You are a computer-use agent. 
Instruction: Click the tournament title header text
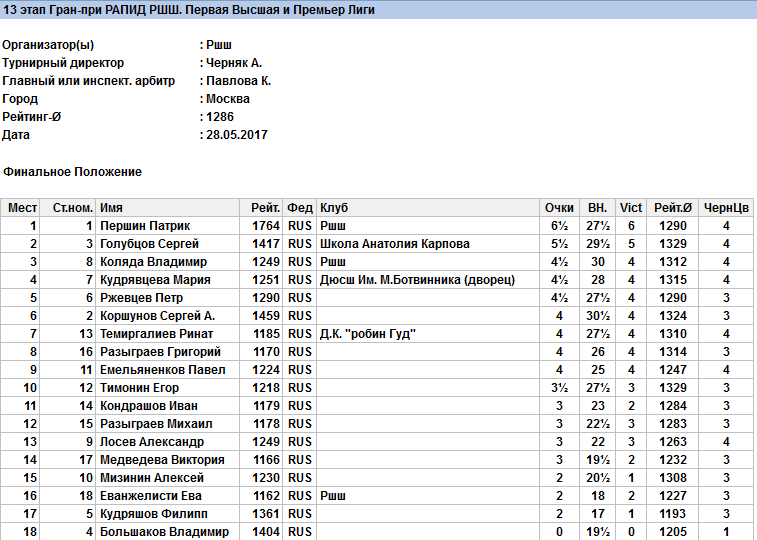pos(189,10)
